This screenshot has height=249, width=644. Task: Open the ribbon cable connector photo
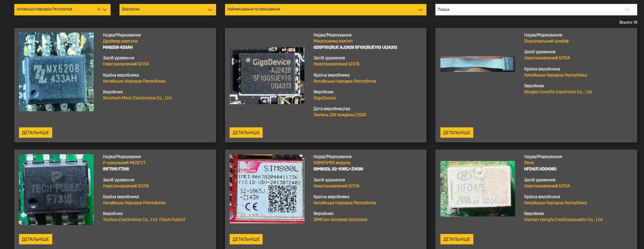pyautogui.click(x=477, y=64)
